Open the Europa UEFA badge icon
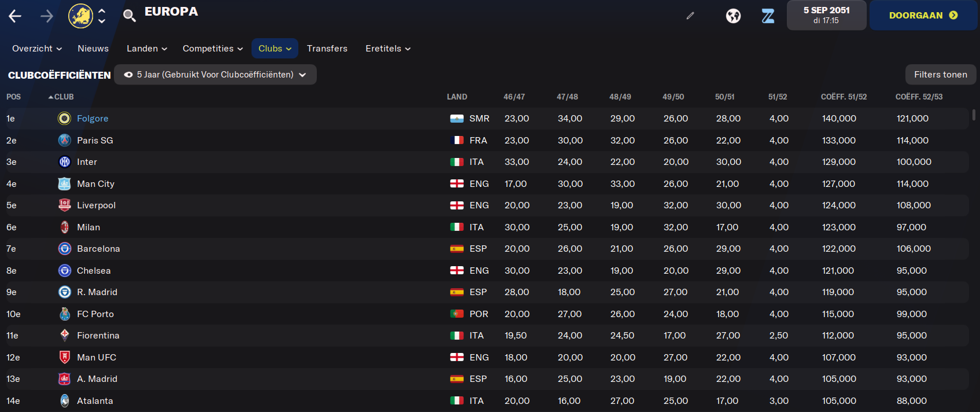Image resolution: width=980 pixels, height=412 pixels. [x=80, y=16]
